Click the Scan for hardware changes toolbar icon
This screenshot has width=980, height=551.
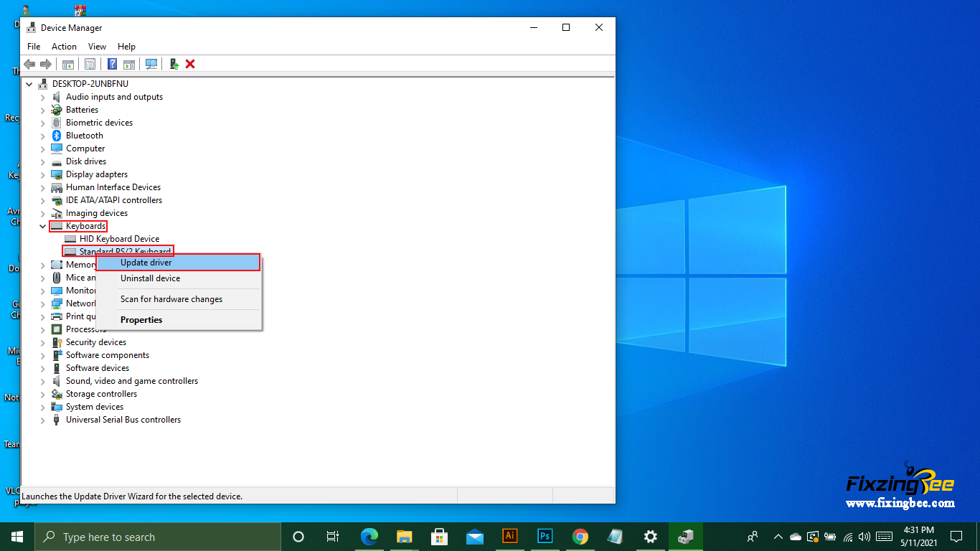click(151, 64)
